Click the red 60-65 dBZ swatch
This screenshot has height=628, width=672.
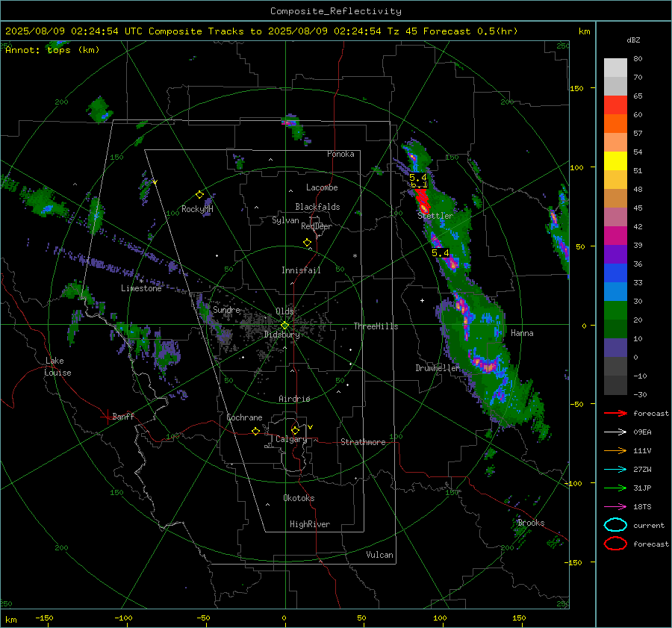(615, 105)
